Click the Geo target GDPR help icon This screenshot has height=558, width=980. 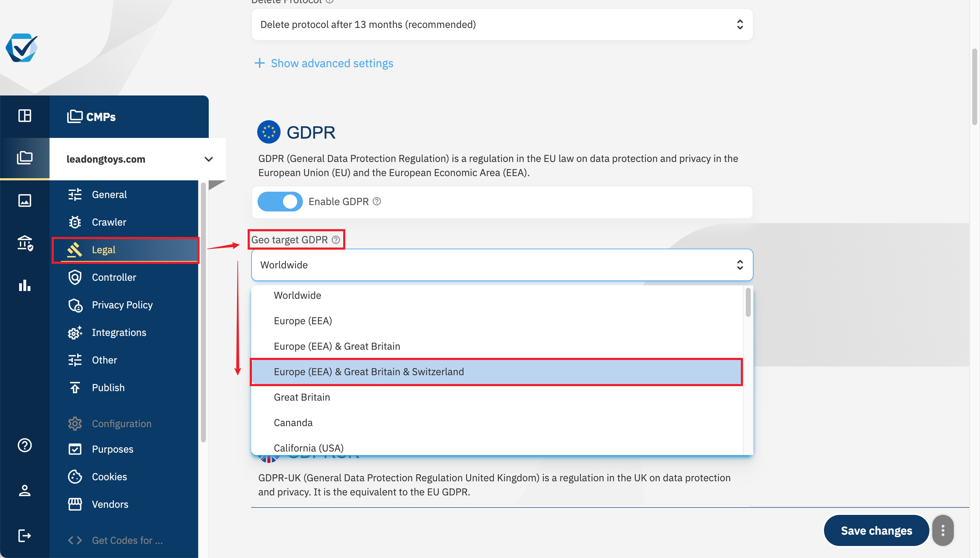336,240
